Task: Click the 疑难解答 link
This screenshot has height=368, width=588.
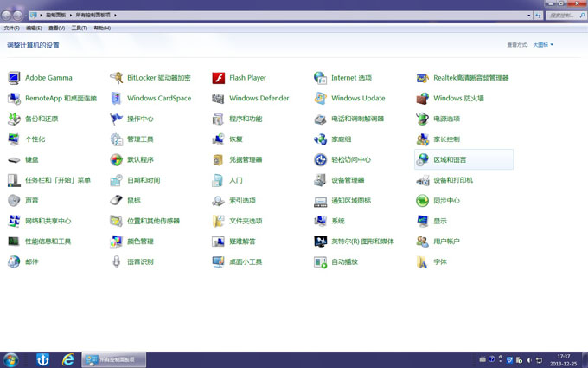Action: [x=242, y=242]
